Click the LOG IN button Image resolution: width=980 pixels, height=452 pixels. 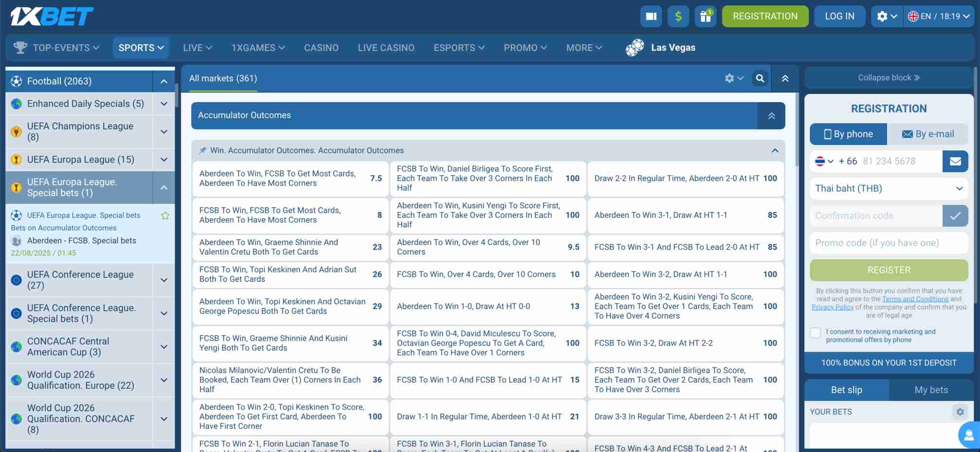(x=839, y=17)
